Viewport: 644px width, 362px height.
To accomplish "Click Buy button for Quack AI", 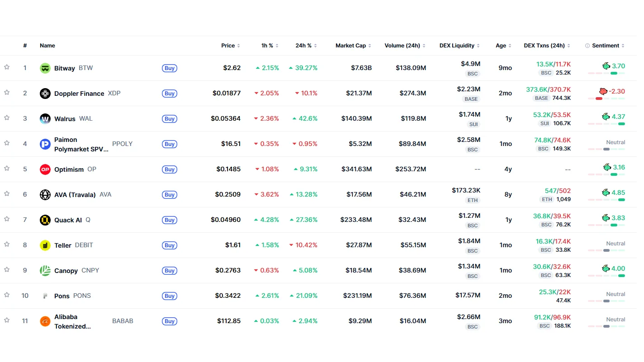I will click(170, 220).
